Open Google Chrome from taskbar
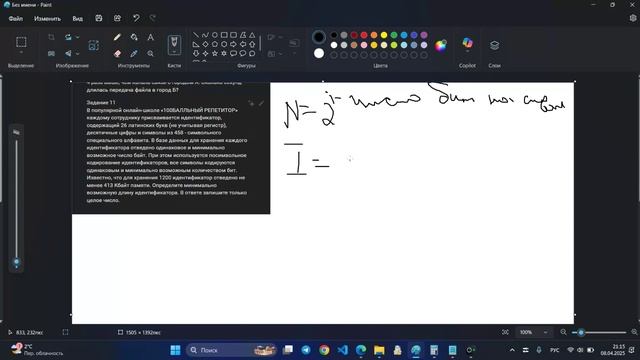 pyautogui.click(x=324, y=350)
